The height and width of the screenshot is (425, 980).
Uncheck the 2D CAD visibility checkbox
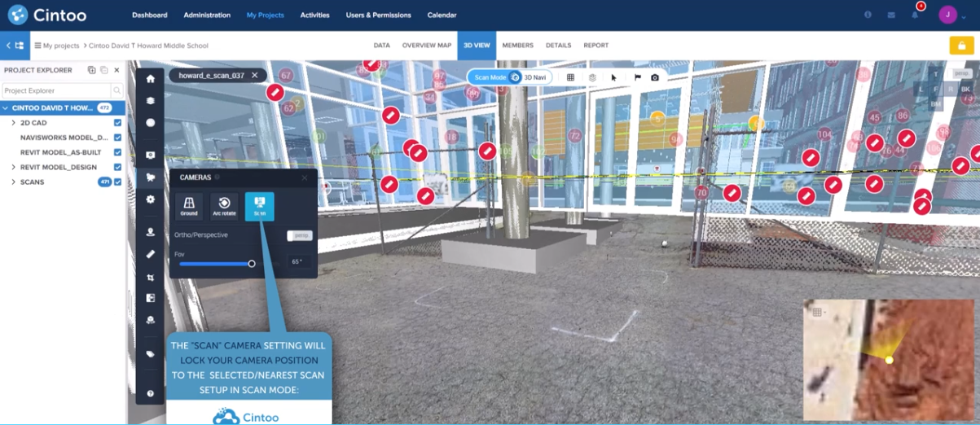pyautogui.click(x=118, y=123)
